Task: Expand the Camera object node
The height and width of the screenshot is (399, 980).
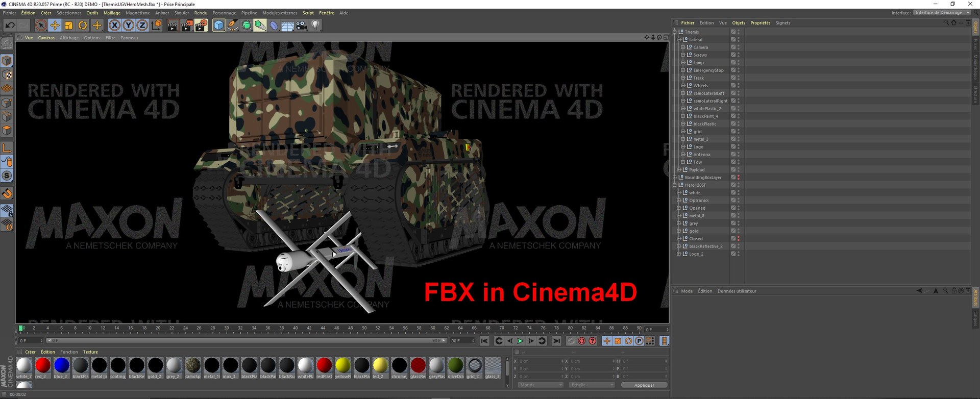Action: 683,47
